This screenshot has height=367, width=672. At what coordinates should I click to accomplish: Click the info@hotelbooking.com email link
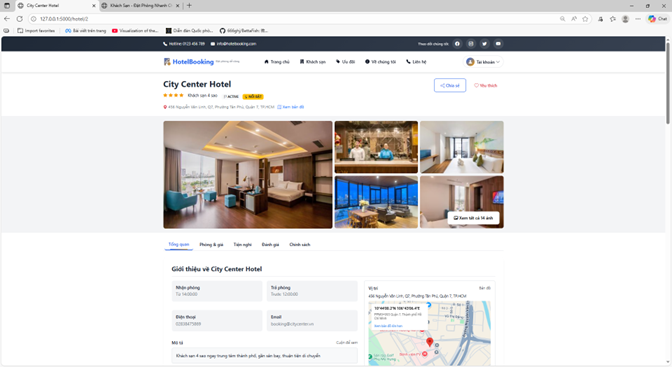point(233,44)
